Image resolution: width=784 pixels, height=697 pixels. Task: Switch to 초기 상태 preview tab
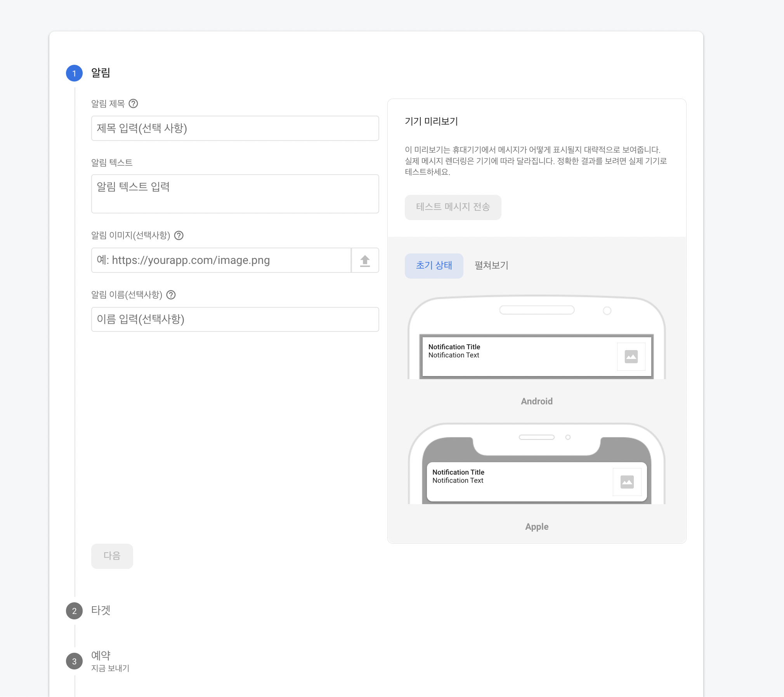tap(434, 266)
